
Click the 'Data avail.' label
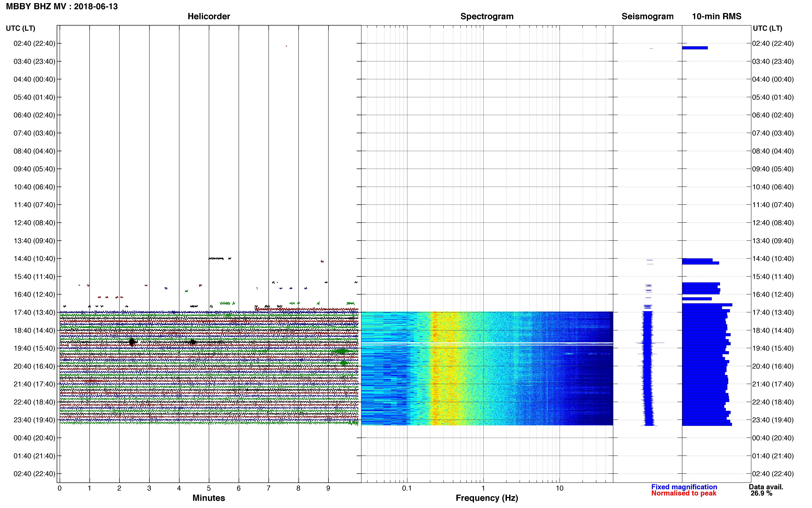point(766,487)
